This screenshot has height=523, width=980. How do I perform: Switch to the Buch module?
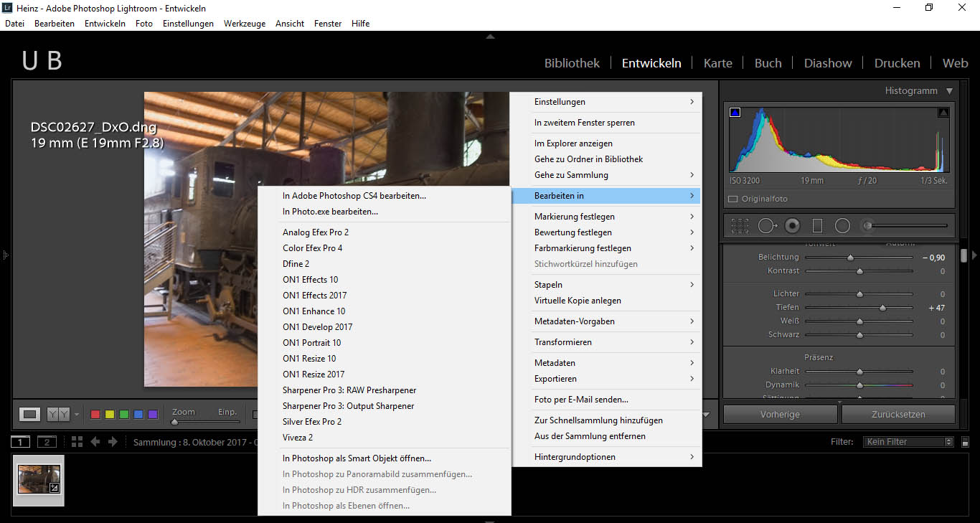click(x=768, y=63)
